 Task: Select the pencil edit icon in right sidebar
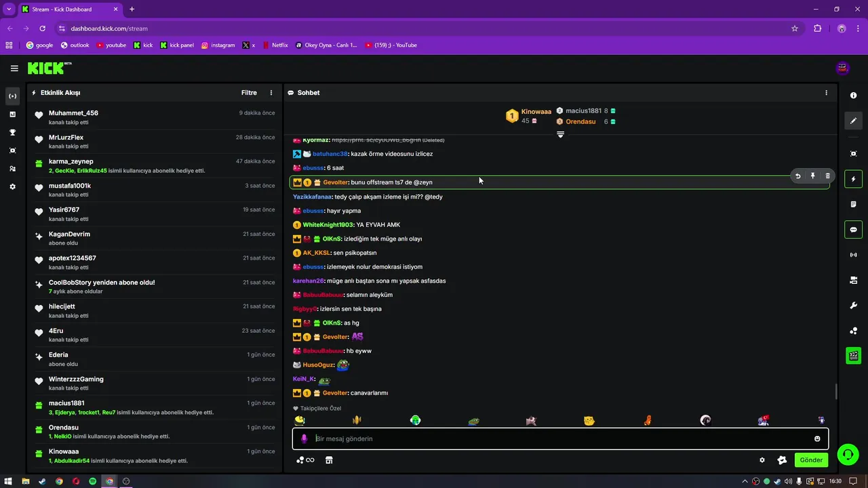coord(854,121)
